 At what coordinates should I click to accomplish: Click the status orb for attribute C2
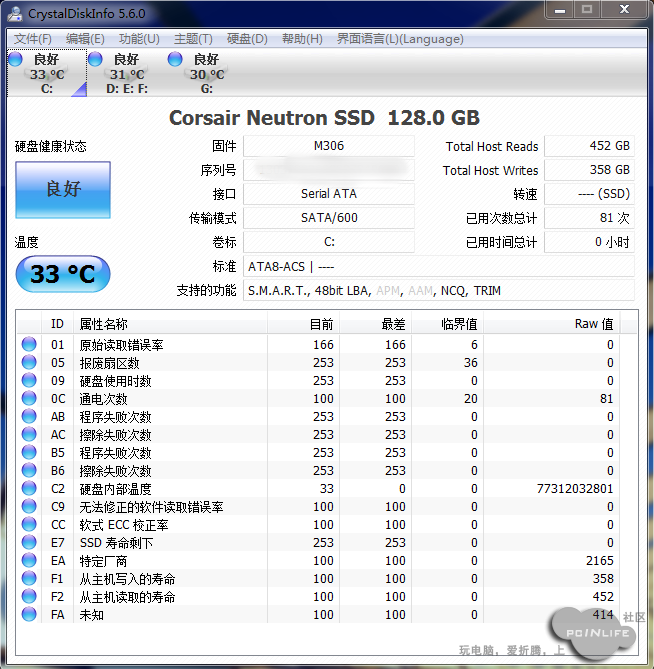(29, 488)
